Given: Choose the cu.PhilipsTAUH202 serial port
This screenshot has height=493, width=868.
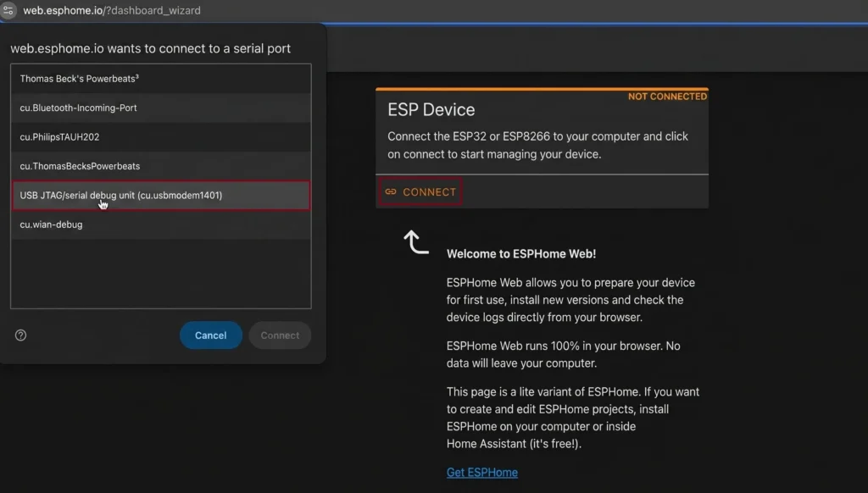Looking at the screenshot, I should [x=160, y=137].
